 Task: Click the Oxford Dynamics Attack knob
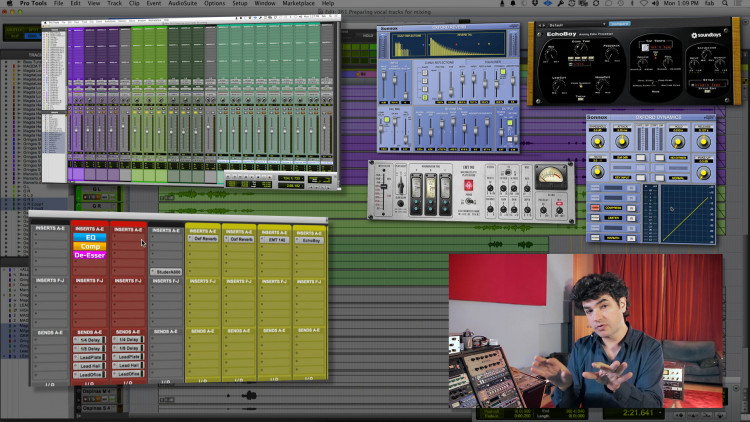[x=622, y=141]
